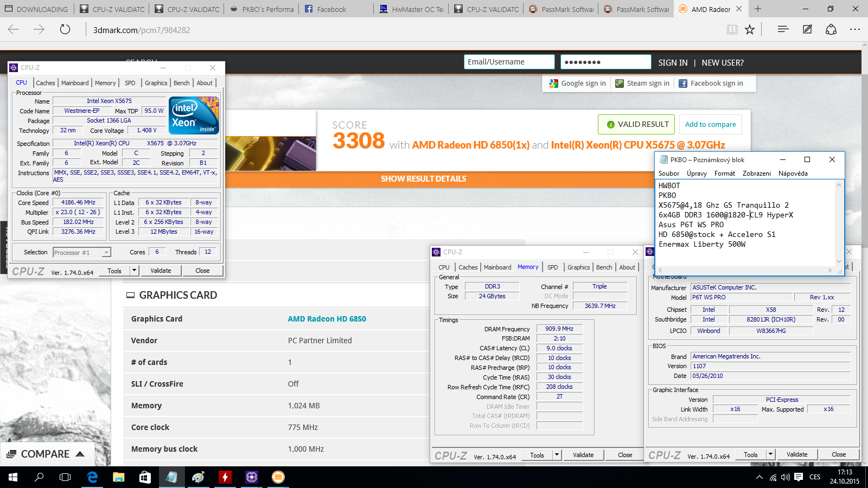868x488 pixels.
Task: Open Task View on taskbar
Action: pos(65,477)
